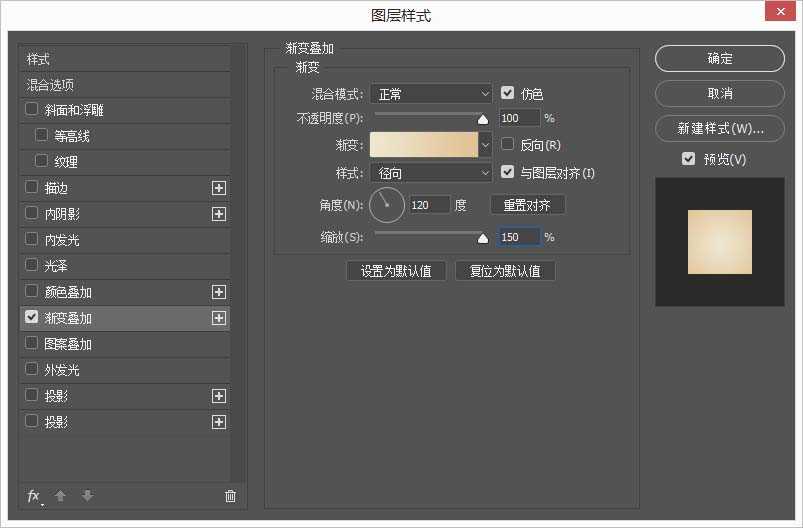Viewport: 803px width, 528px height.
Task: Click the fx effects menu icon
Action: point(34,496)
